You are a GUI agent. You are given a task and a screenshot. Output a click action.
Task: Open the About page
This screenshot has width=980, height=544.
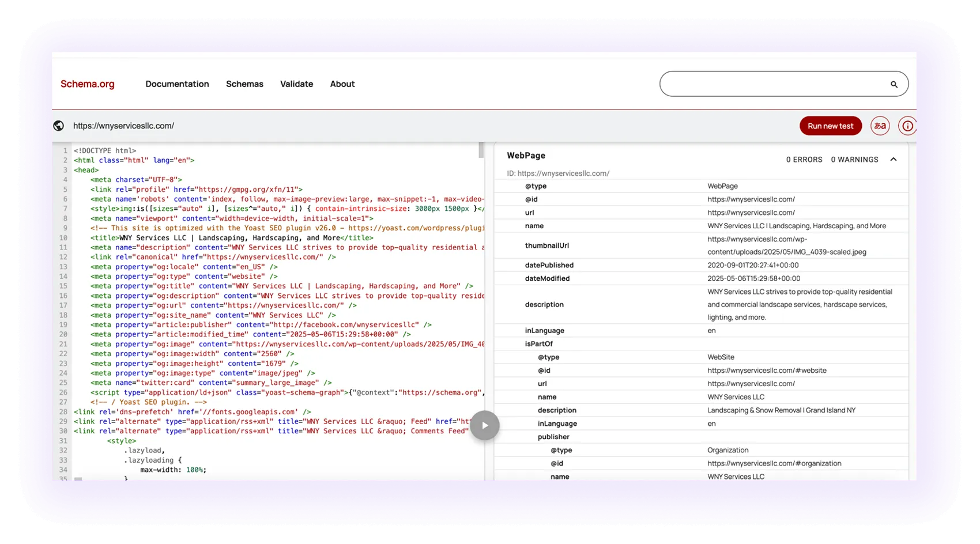point(342,84)
